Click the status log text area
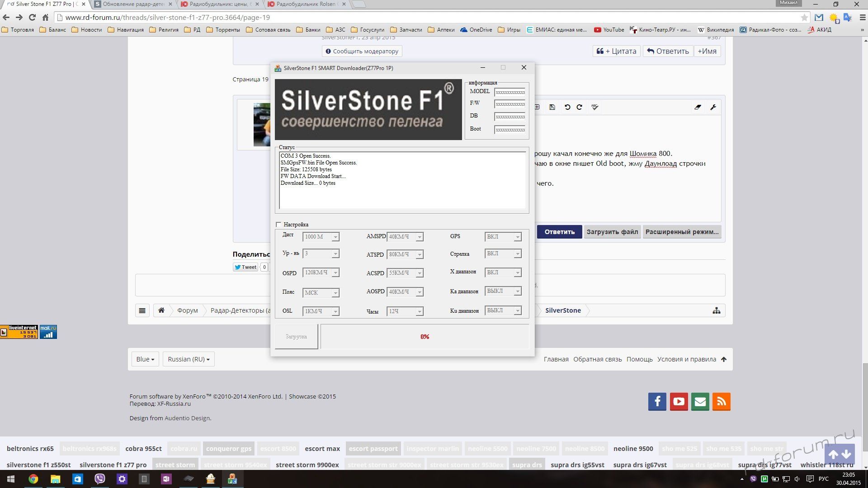The height and width of the screenshot is (488, 868). (402, 180)
